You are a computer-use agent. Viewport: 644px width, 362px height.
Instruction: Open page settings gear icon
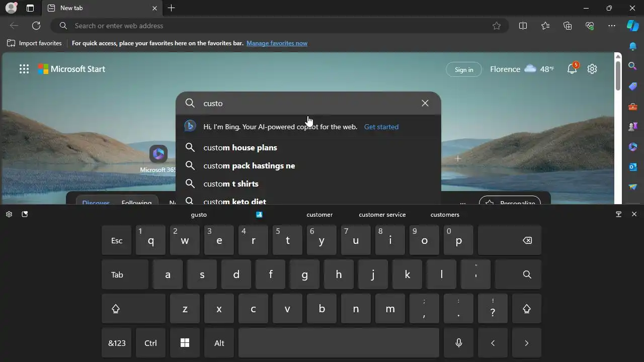click(x=592, y=69)
